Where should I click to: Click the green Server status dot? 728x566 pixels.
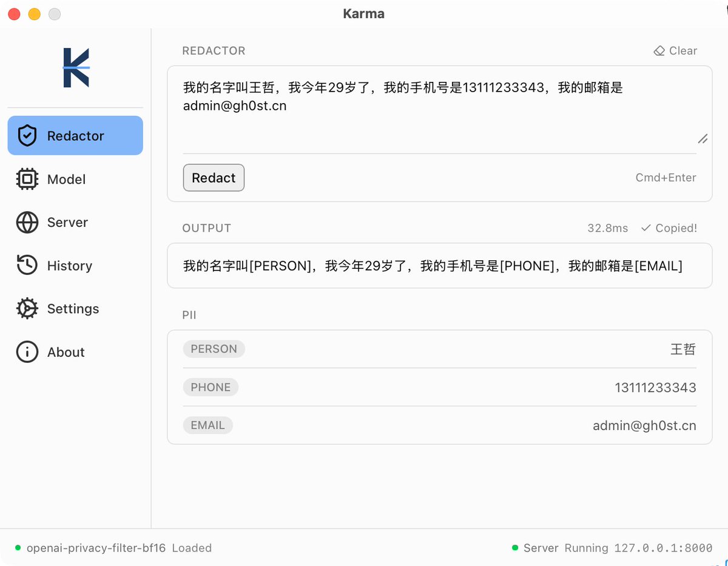click(x=515, y=548)
